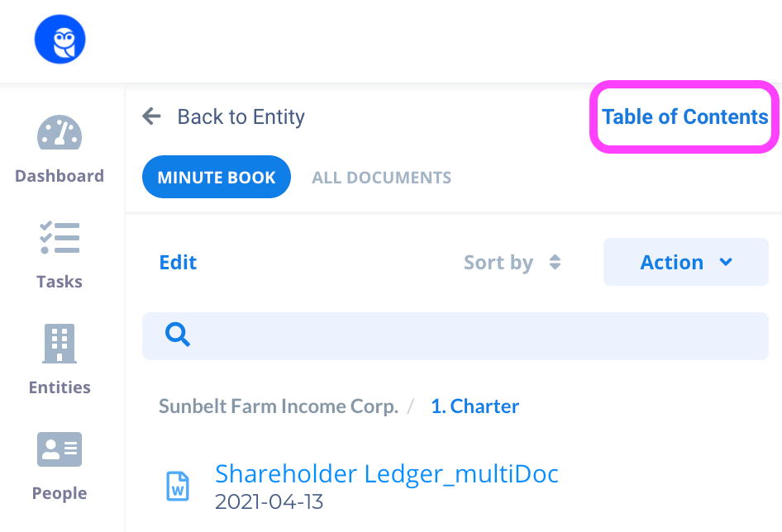The height and width of the screenshot is (532, 782).
Task: Open the Action dropdown
Action: [x=686, y=262]
